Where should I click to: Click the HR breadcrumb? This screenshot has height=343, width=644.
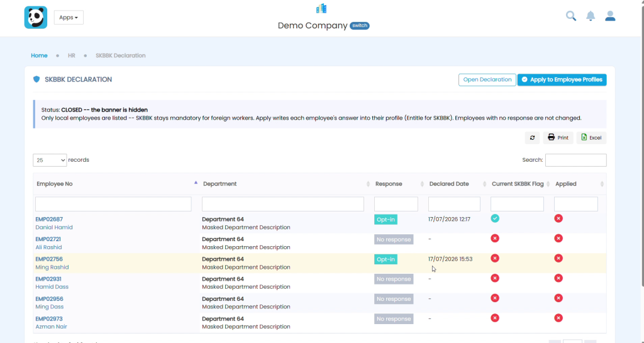pos(72,55)
